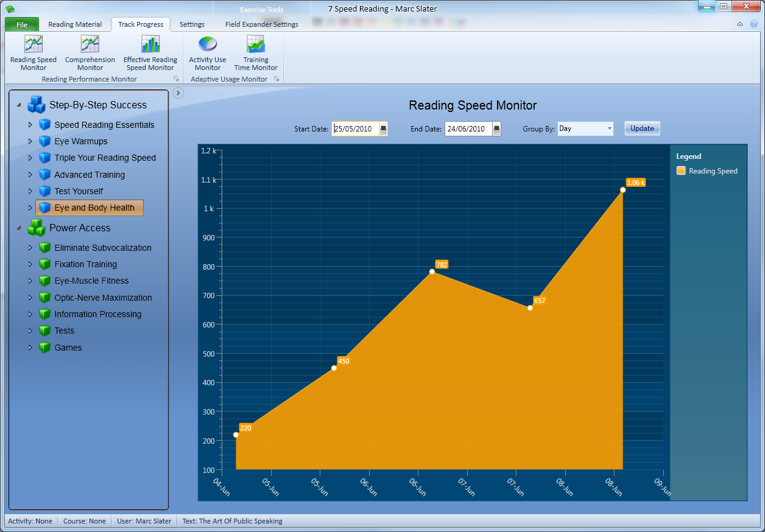The height and width of the screenshot is (532, 765).
Task: Collapse the side panel with arrow button
Action: pyautogui.click(x=178, y=93)
